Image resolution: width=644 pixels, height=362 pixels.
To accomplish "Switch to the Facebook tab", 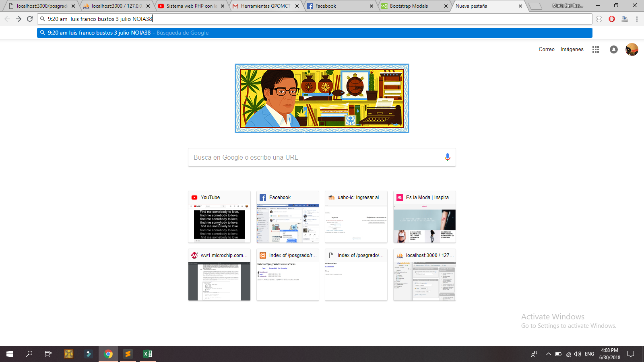I will (338, 6).
